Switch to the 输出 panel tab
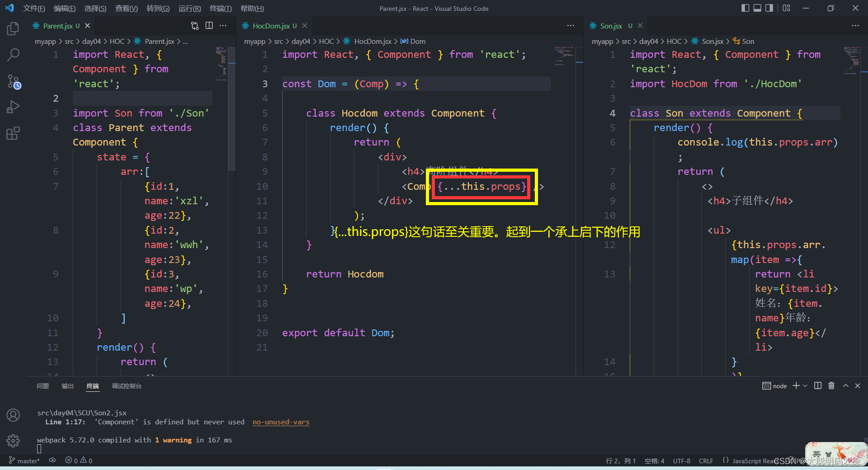Image resolution: width=868 pixels, height=470 pixels. pos(67,386)
